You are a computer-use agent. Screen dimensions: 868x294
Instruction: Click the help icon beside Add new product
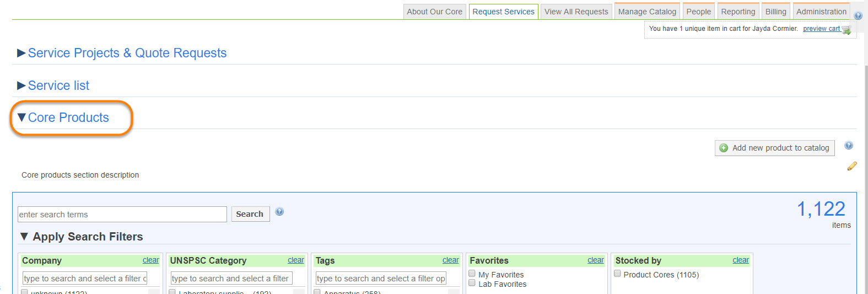point(849,146)
